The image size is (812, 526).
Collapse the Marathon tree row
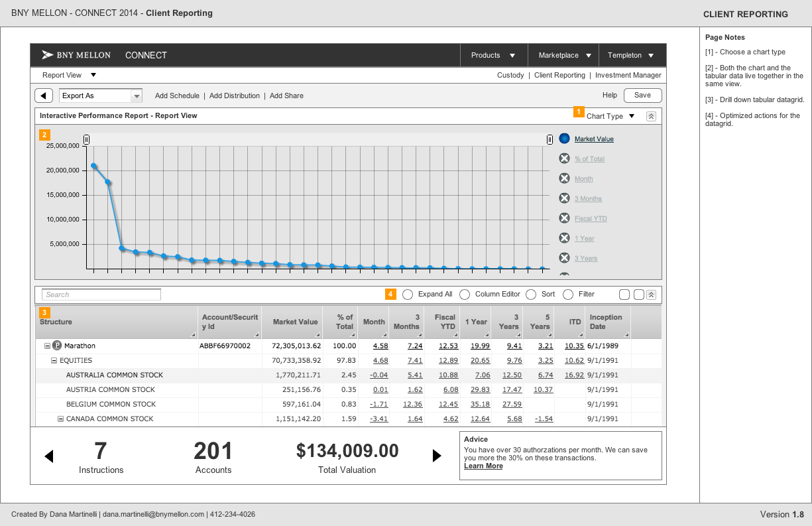(x=47, y=346)
